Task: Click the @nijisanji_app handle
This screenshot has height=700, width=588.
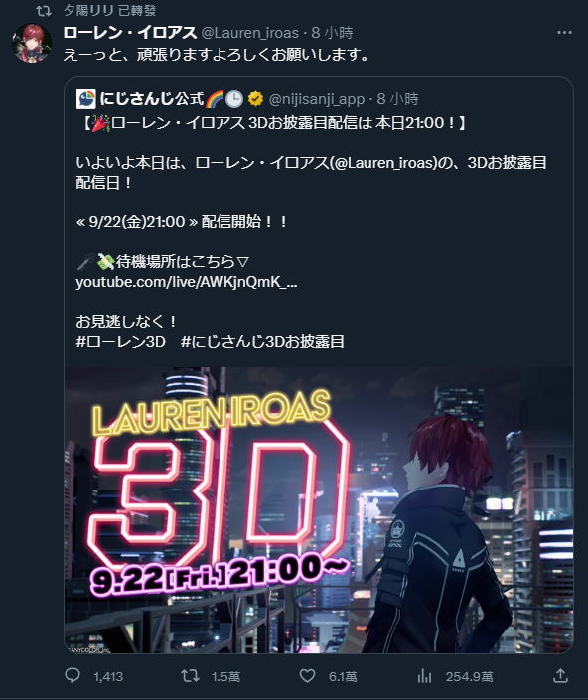Action: pos(317,99)
